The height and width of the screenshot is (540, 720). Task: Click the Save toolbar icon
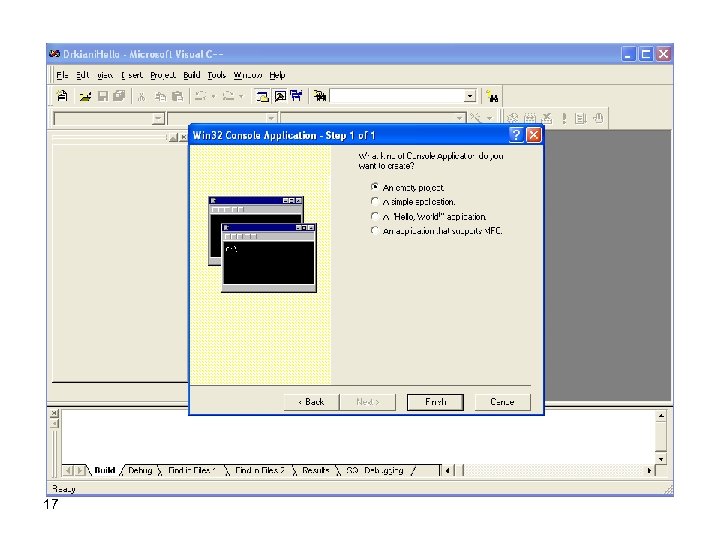point(103,96)
